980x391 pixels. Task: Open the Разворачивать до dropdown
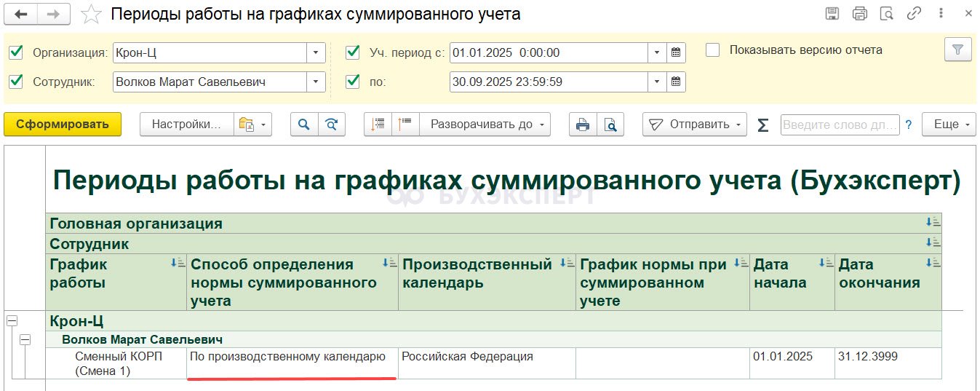click(485, 125)
